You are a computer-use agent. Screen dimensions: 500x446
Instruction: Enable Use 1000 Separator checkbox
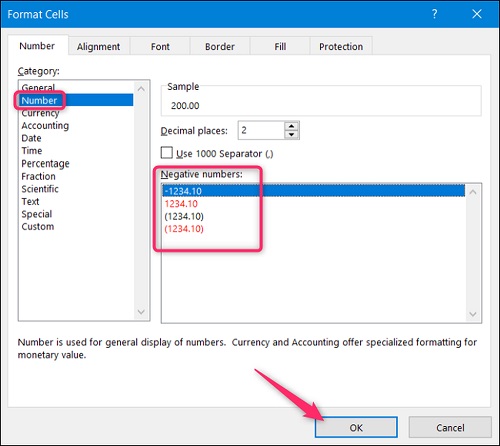(x=167, y=153)
